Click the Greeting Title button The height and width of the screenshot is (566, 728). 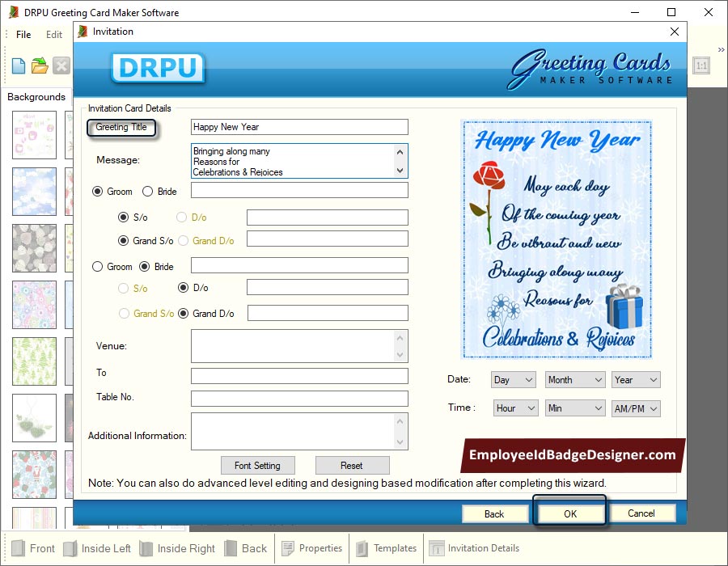point(121,128)
